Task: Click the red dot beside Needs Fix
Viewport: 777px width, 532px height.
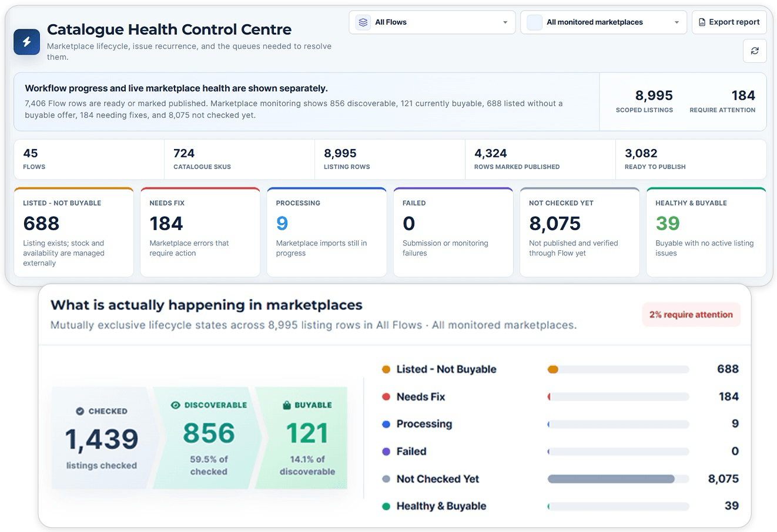Action: tap(386, 397)
